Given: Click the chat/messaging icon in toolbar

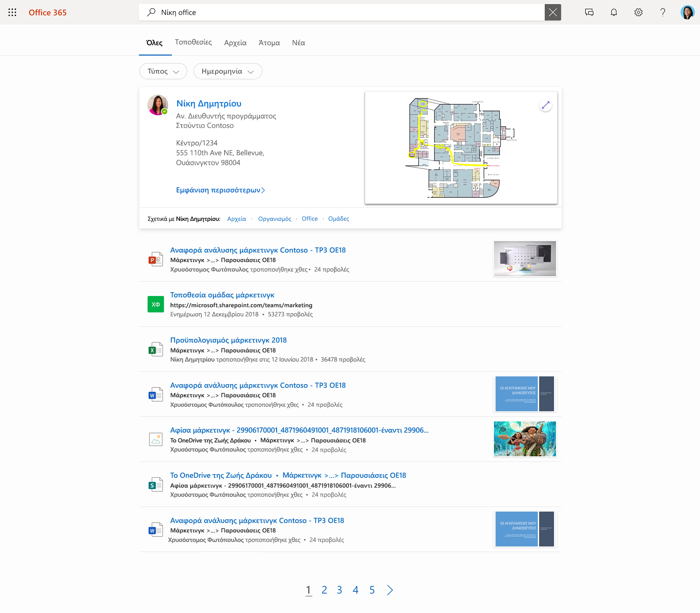Looking at the screenshot, I should (x=589, y=12).
